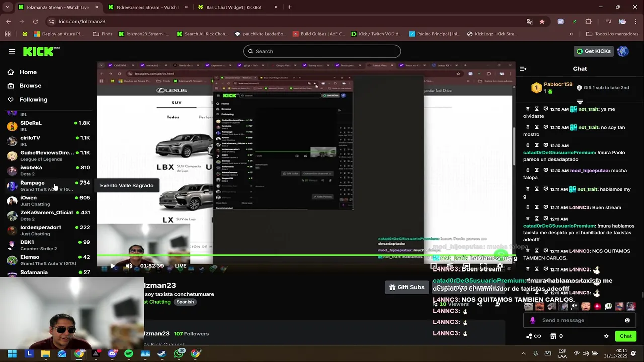This screenshot has height=362, width=644.
Task: Open the Spanish language tag
Action: 185,302
